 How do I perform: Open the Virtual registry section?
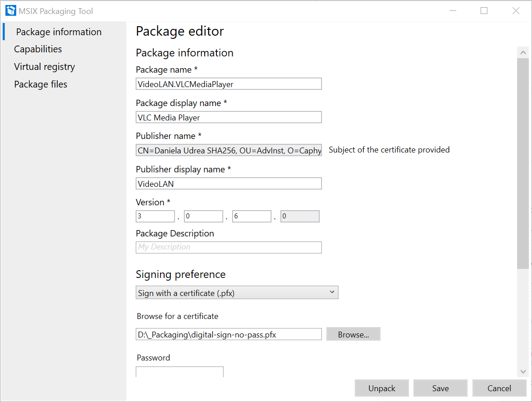(45, 66)
